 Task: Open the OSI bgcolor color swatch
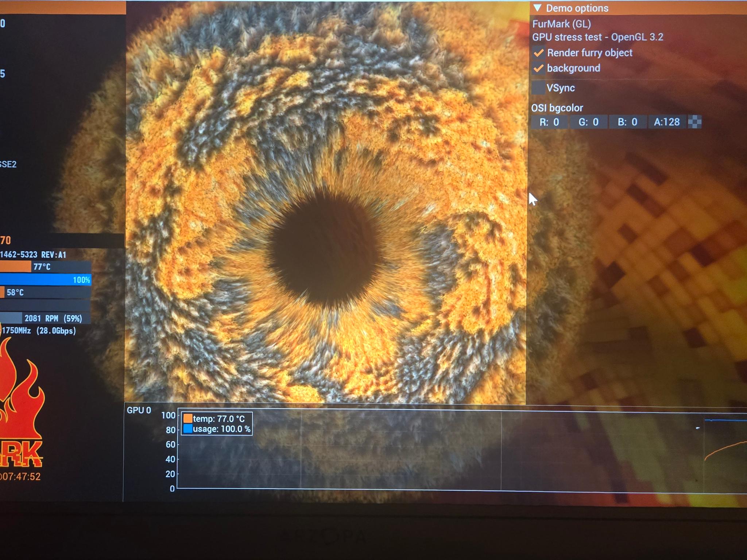pos(694,122)
